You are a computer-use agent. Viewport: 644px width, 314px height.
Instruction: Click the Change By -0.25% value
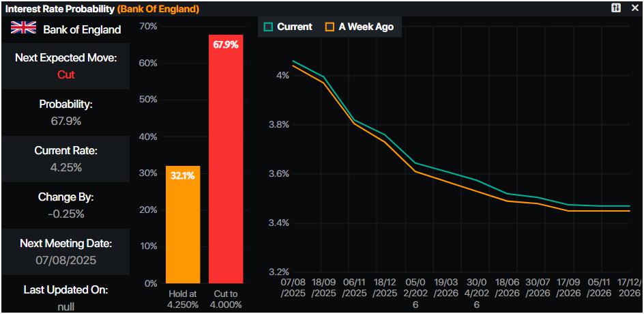(x=65, y=214)
